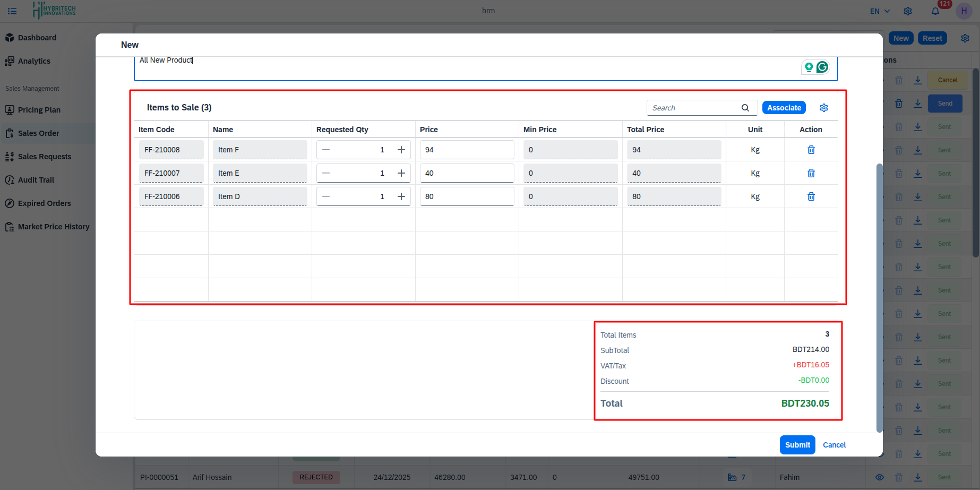
Task: Click the Associate button
Action: click(784, 107)
